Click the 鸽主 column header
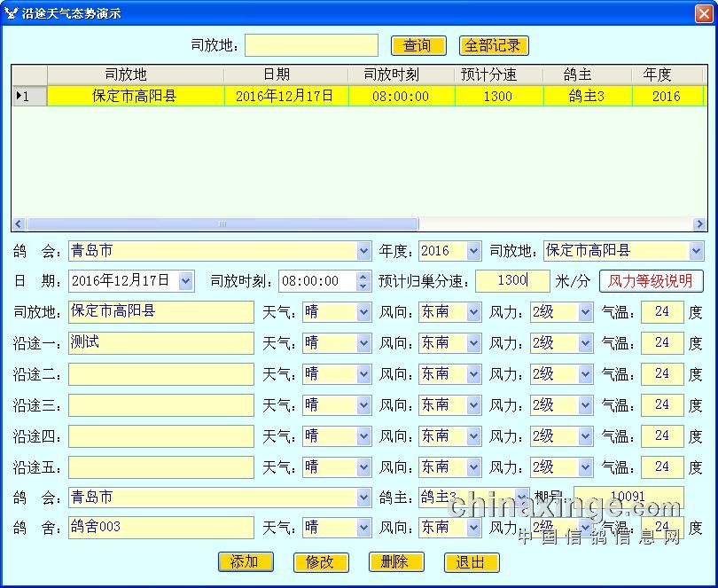The width and height of the screenshot is (718, 588). 588,74
